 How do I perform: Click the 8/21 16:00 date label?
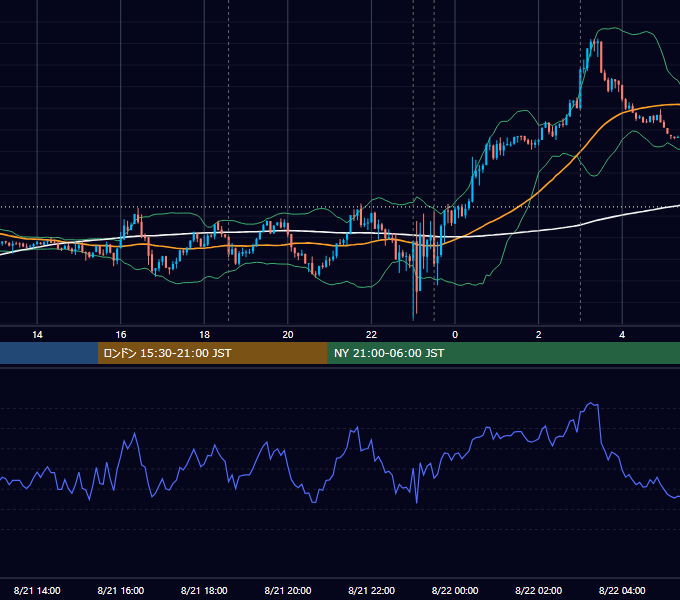(x=121, y=591)
